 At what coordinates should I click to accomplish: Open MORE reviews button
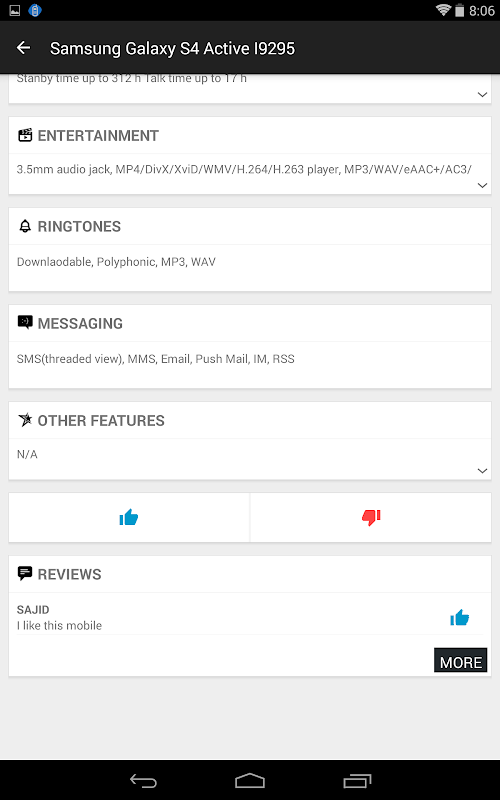[x=460, y=660]
